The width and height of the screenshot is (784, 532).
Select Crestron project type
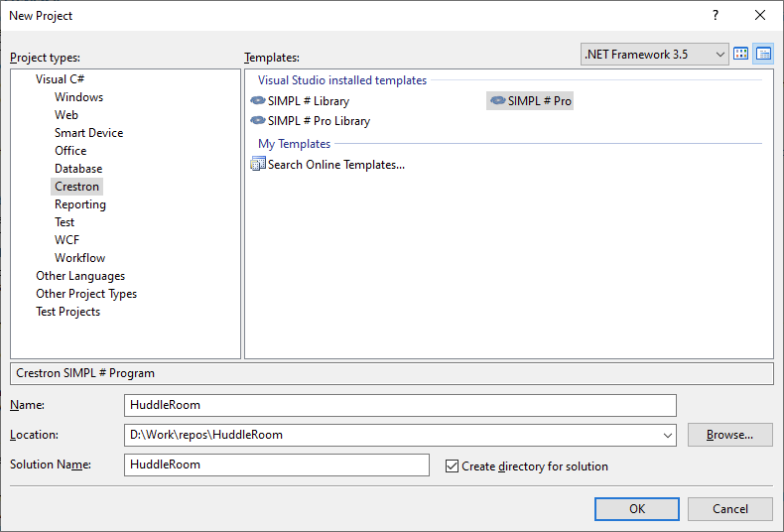coord(77,187)
